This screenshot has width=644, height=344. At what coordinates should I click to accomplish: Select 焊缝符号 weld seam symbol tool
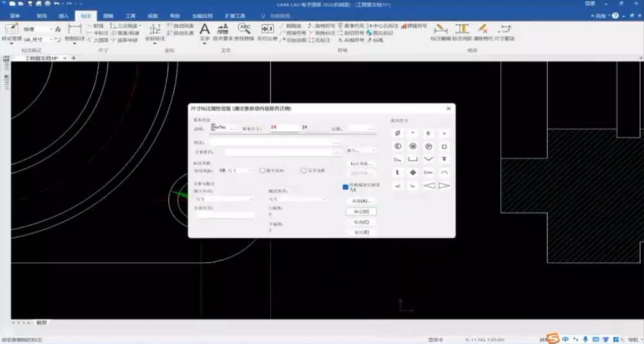(414, 26)
